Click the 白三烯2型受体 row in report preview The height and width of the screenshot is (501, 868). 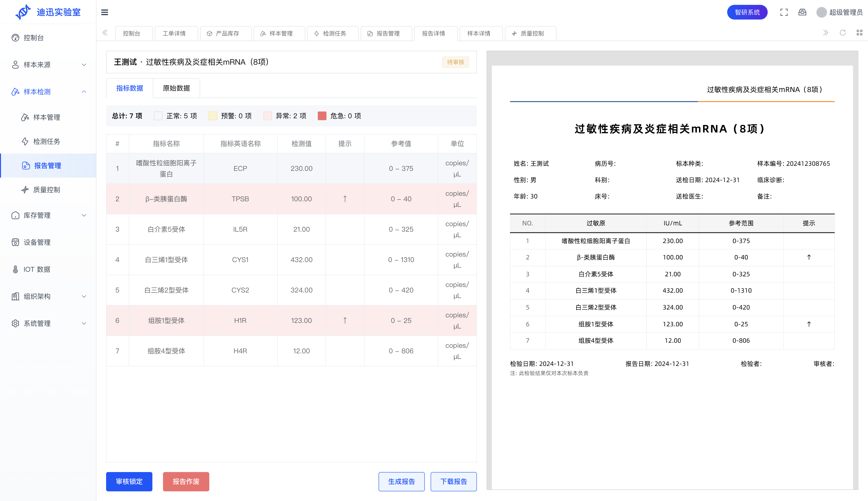pos(672,307)
